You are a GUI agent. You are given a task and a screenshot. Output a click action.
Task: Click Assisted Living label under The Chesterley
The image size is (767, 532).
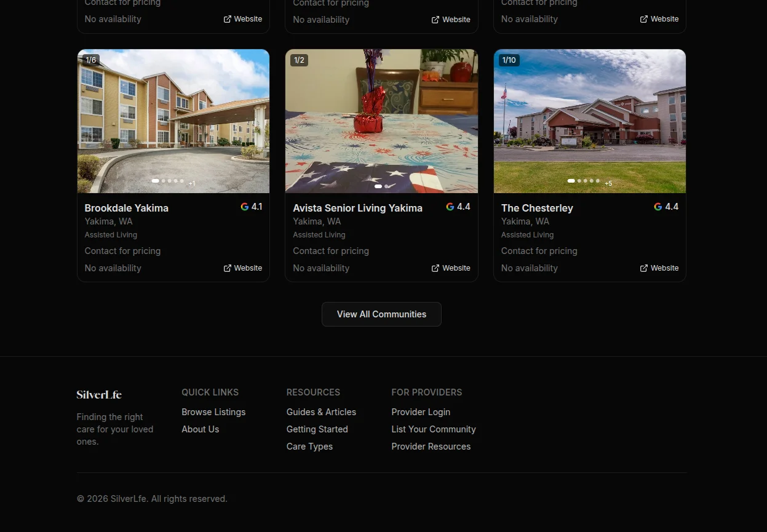(527, 235)
